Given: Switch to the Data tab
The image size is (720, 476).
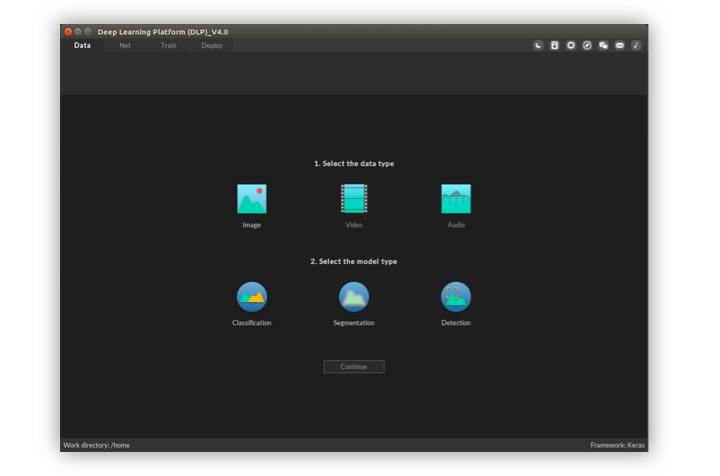Looking at the screenshot, I should point(82,45).
